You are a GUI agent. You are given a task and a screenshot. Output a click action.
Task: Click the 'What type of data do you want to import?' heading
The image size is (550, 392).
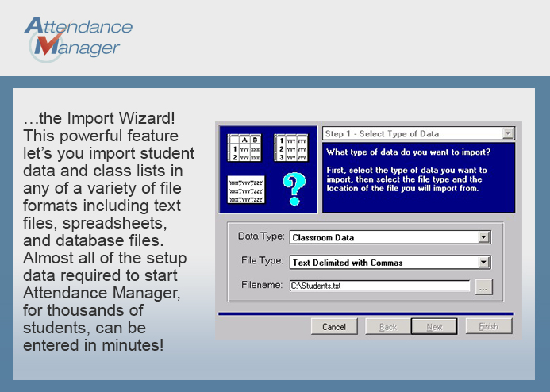(408, 152)
